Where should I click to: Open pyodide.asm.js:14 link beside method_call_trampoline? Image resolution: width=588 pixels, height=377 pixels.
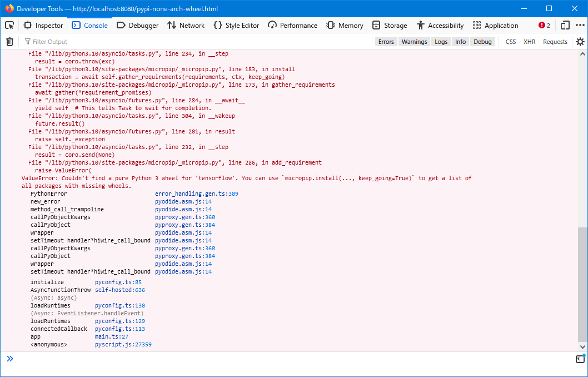183,209
